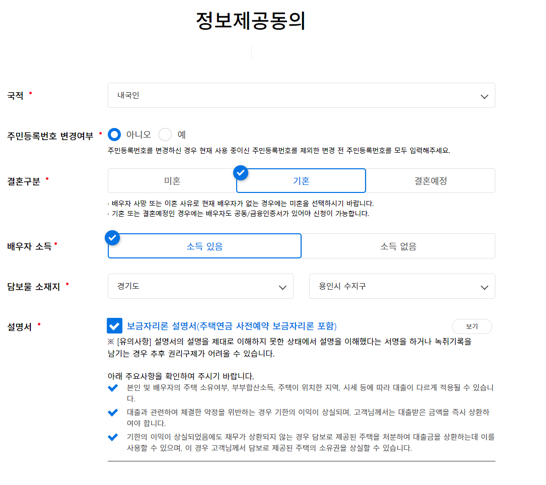546x485 pixels.
Task: Select the 아니오 radio button
Action: coord(114,134)
